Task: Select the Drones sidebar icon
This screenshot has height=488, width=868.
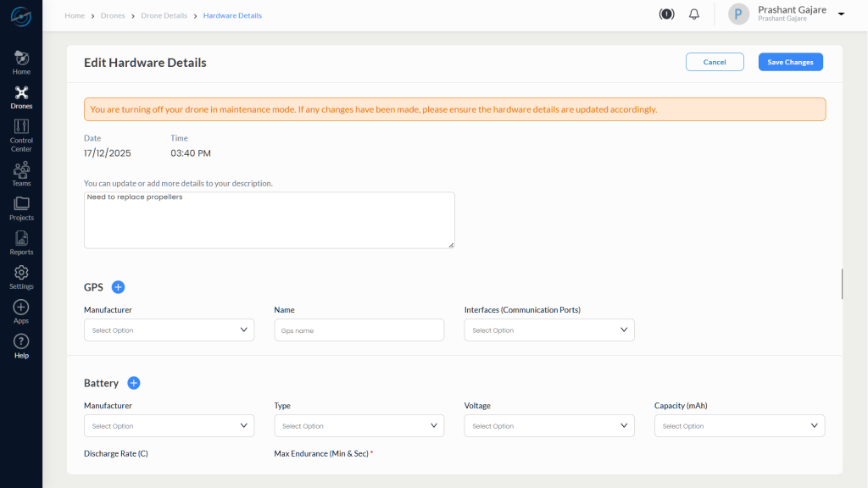Action: (x=21, y=97)
